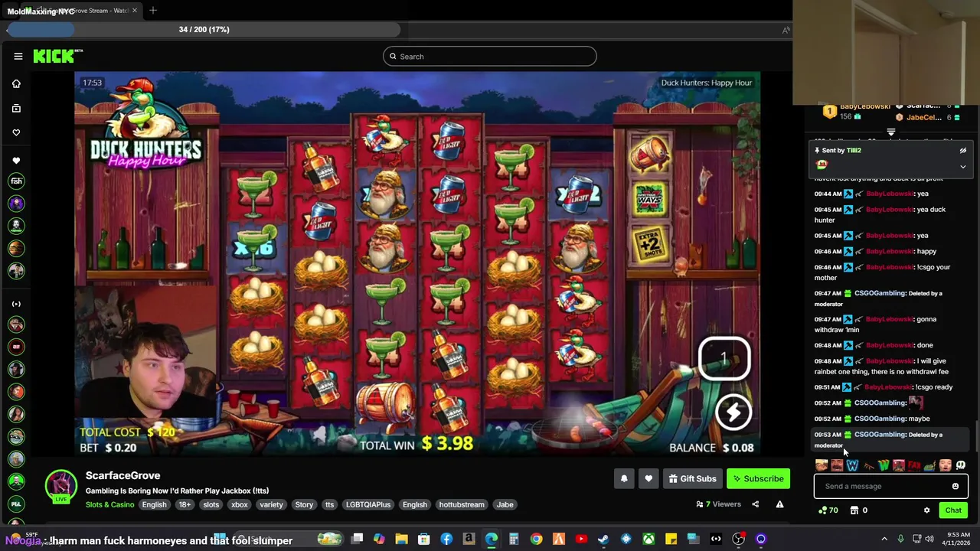Click the 'variety' tag
Screen dimensions: 980x551
coord(271,505)
